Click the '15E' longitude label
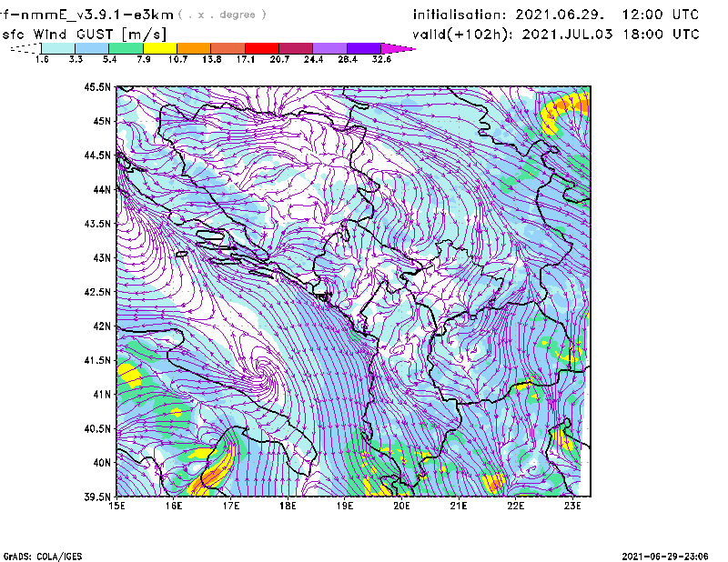 (x=116, y=506)
